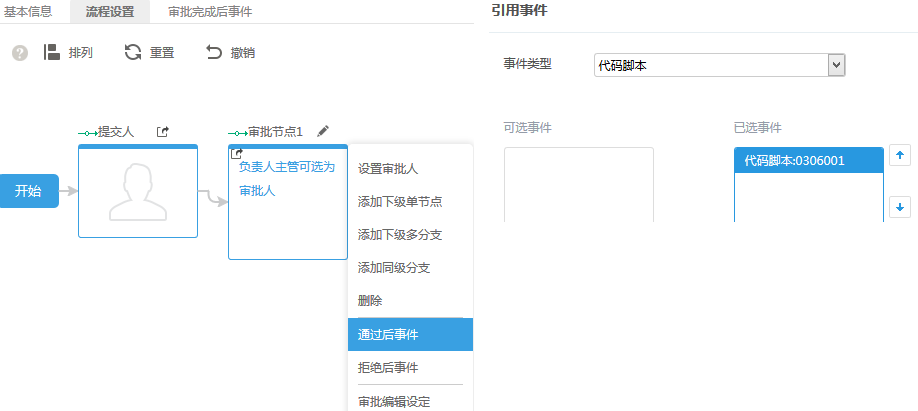Move selected event up with arrow button

(899, 156)
